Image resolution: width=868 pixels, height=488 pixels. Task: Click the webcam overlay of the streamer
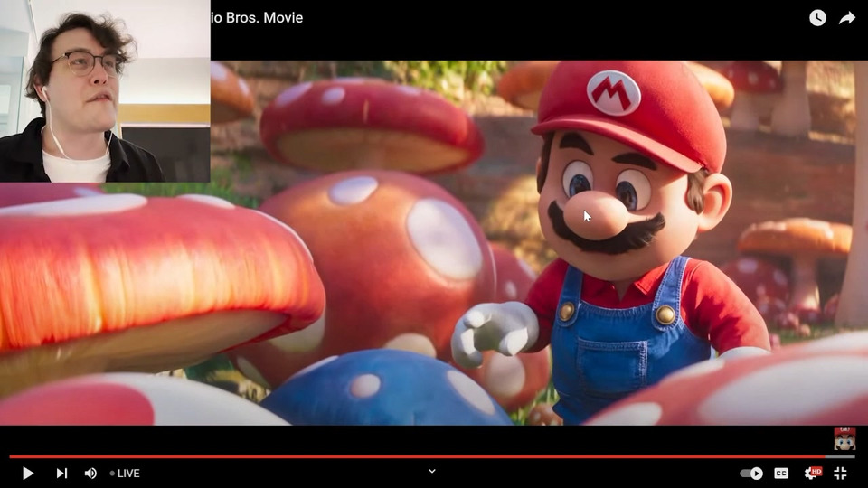105,90
